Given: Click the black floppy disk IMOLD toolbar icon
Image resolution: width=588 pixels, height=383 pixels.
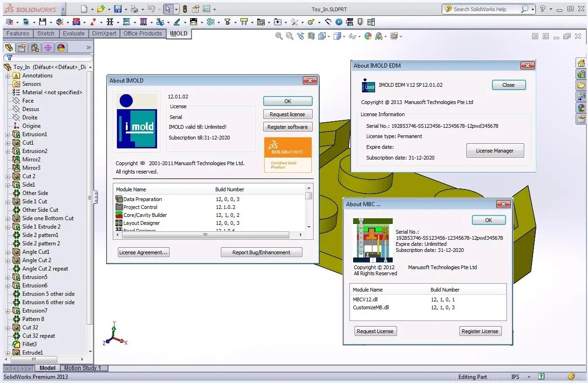Looking at the screenshot, I should click(42, 22).
